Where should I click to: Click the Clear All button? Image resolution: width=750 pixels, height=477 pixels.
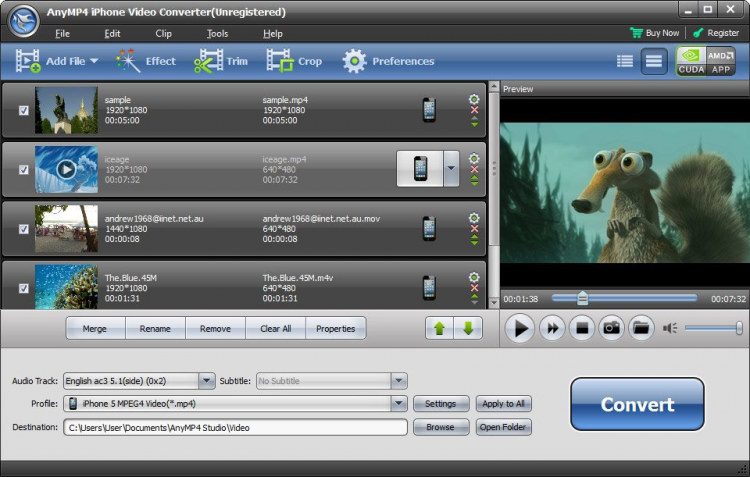tap(276, 329)
